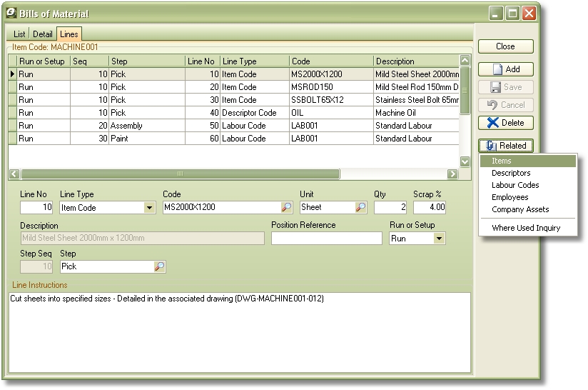Click the Code field lookup magnifier icon
This screenshot has width=588, height=390.
click(x=286, y=208)
